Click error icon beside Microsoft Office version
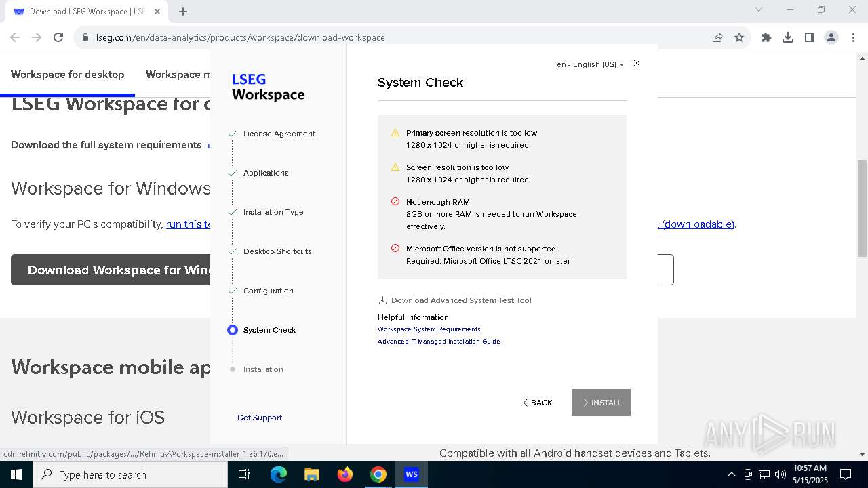868x488 pixels. point(395,248)
